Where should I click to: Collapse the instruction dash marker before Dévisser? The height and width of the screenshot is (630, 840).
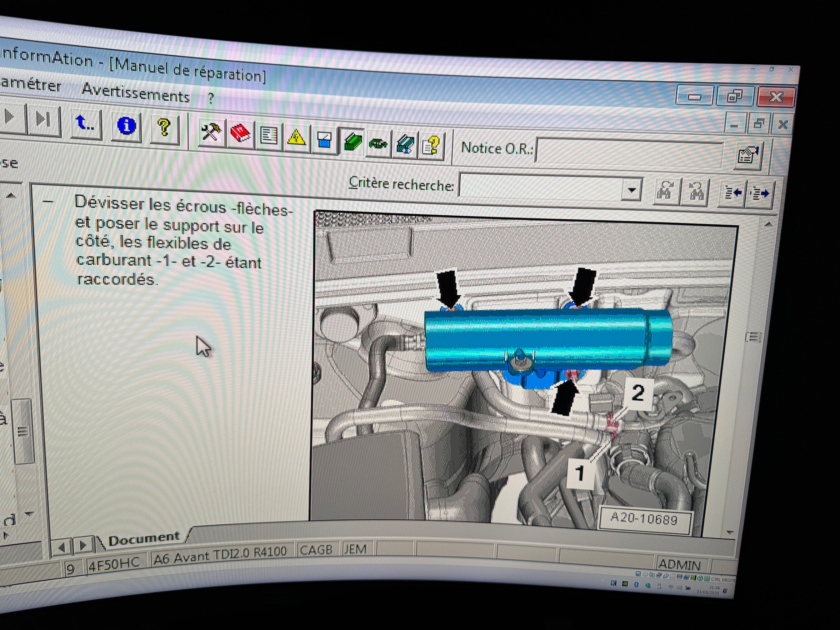(x=48, y=202)
